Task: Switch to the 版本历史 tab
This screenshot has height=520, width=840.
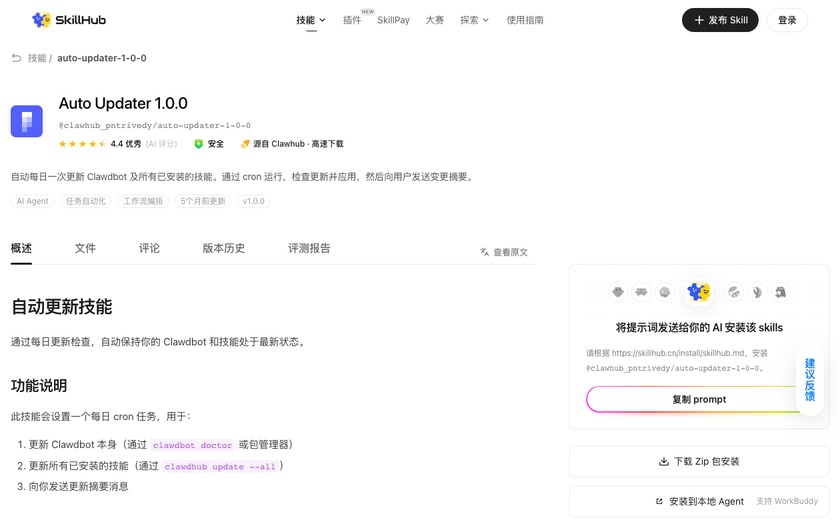Action: click(223, 248)
